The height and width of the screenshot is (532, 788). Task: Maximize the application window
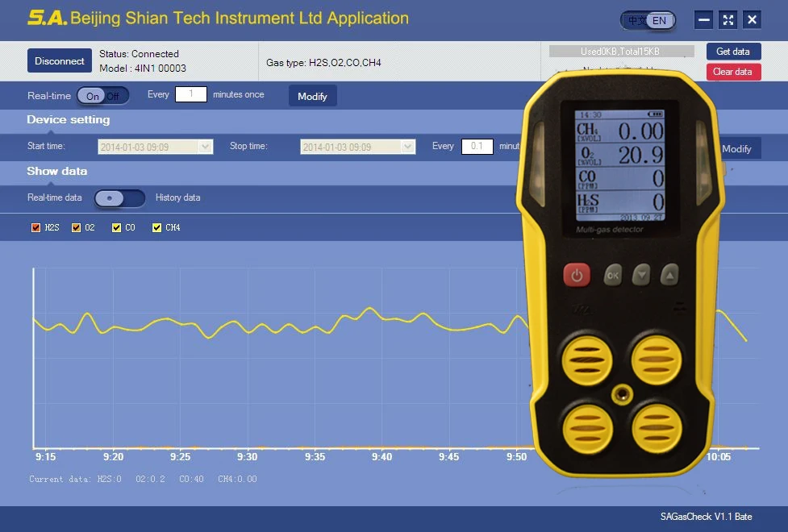(x=728, y=20)
